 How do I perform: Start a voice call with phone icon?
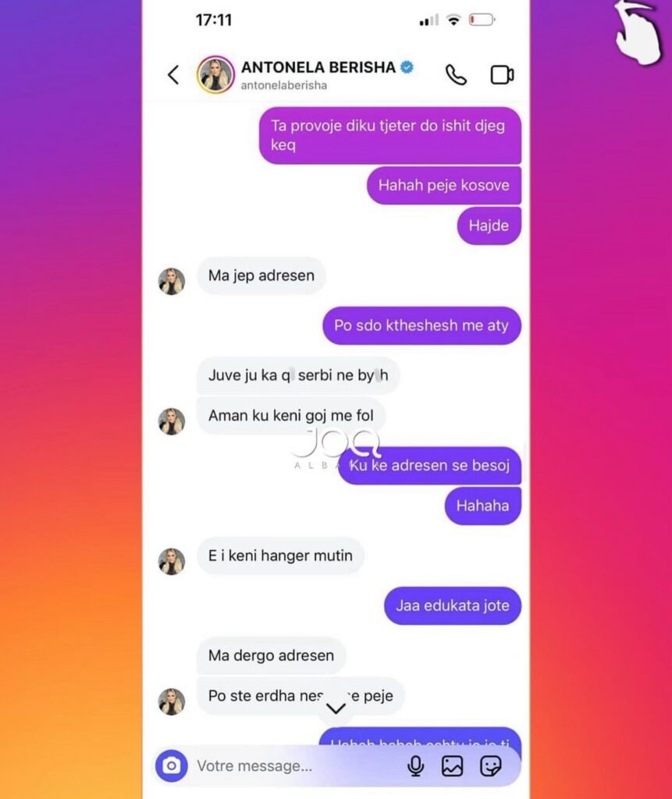click(x=456, y=75)
